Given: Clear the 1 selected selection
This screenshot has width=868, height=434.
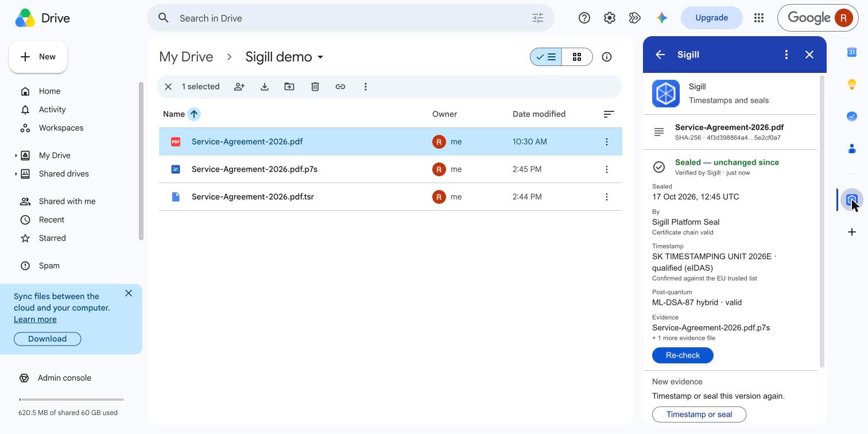Looking at the screenshot, I should coord(168,87).
